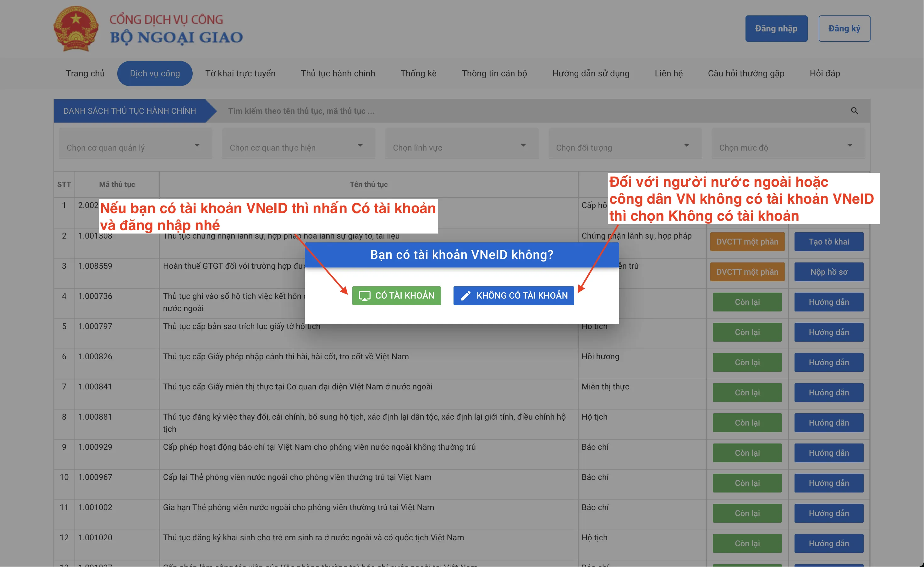Viewport: 924px width, 567px height.
Task: Go to Trang chủ menu item
Action: (x=85, y=74)
